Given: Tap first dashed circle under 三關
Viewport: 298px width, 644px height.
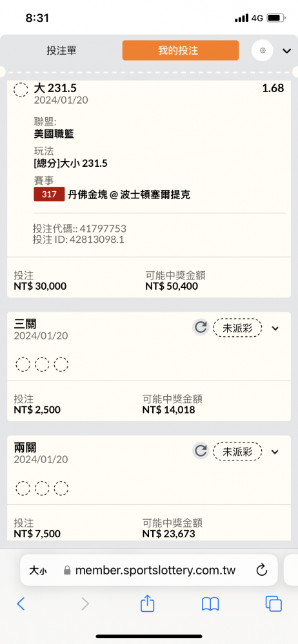Looking at the screenshot, I should coord(23,365).
